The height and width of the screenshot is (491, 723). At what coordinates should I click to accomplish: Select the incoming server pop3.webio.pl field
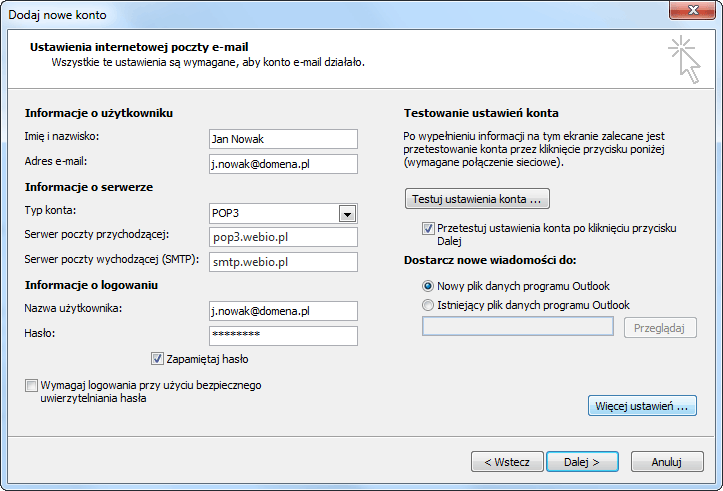click(x=283, y=237)
